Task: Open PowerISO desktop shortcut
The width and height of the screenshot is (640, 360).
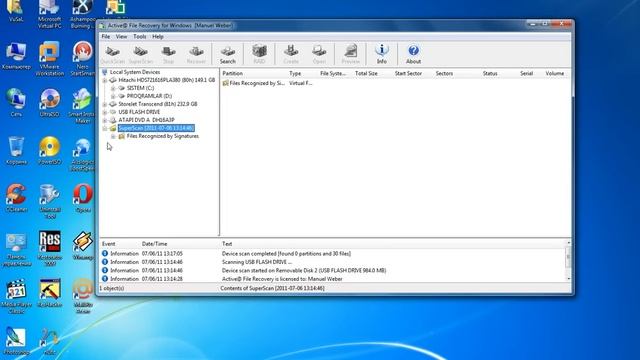Action: pos(49,151)
